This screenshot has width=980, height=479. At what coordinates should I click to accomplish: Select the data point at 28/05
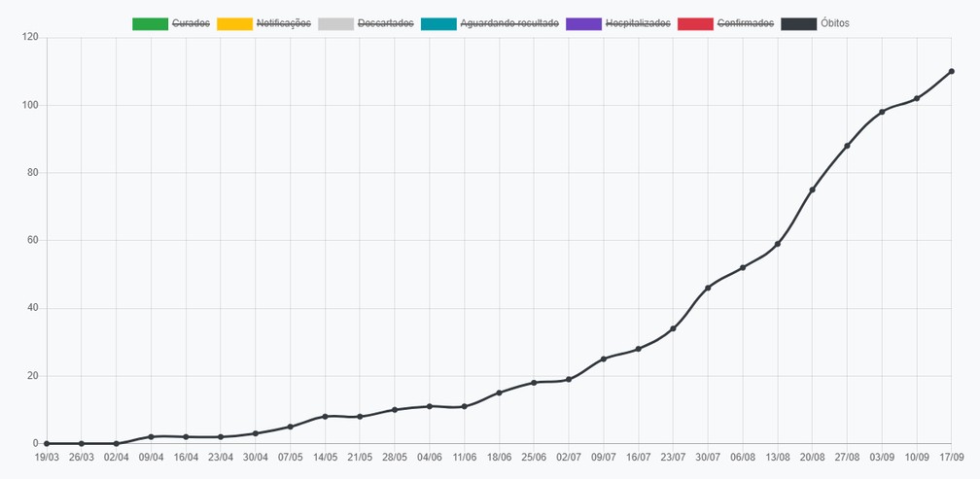coord(395,410)
